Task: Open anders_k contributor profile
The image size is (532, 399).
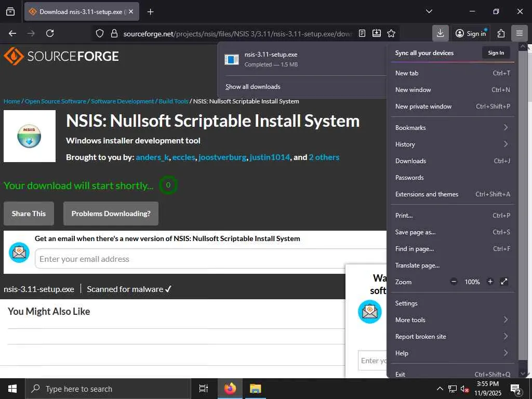Action: point(152,157)
